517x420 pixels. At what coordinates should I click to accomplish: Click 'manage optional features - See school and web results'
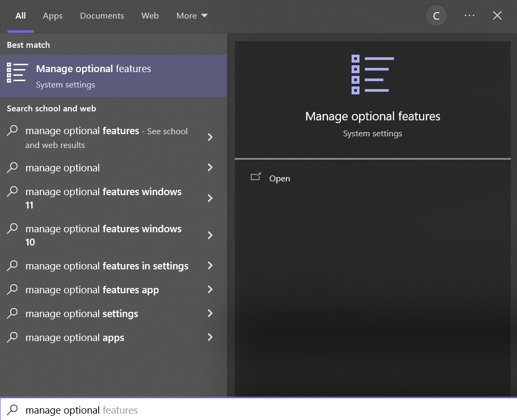(107, 137)
